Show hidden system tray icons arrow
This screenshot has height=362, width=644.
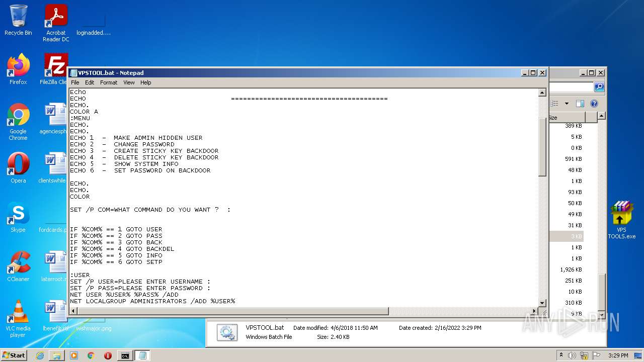pyautogui.click(x=561, y=355)
